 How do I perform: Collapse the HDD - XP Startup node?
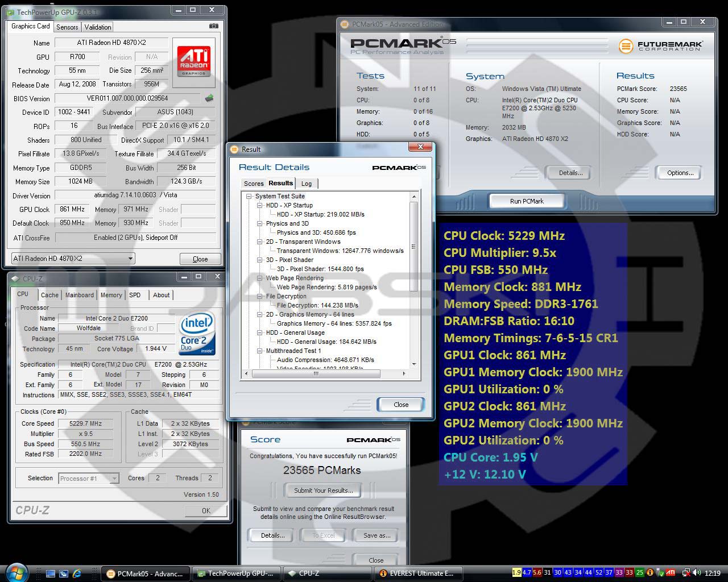pyautogui.click(x=260, y=205)
